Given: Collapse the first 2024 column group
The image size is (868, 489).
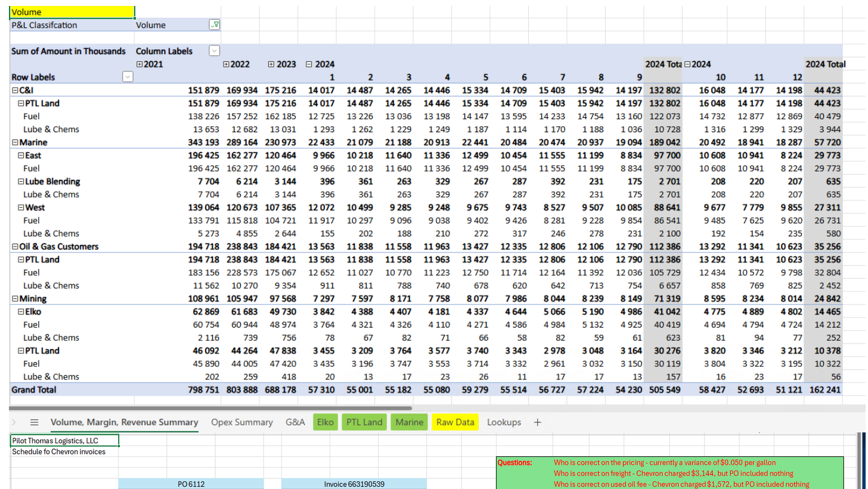Looking at the screenshot, I should [308, 64].
